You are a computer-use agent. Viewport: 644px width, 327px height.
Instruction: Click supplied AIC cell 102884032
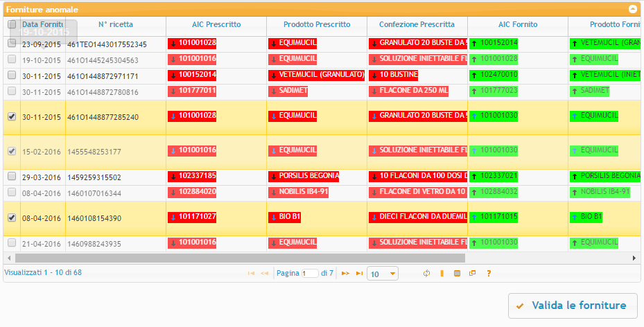[494, 192]
